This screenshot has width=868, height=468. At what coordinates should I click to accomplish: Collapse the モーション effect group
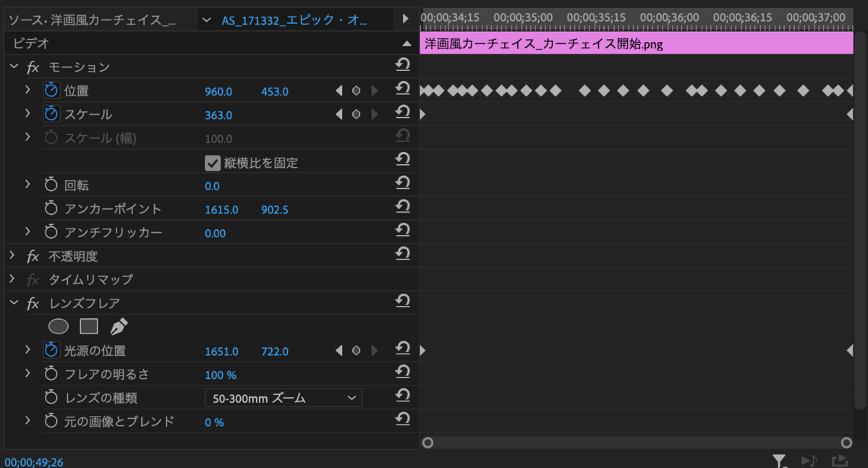13,67
